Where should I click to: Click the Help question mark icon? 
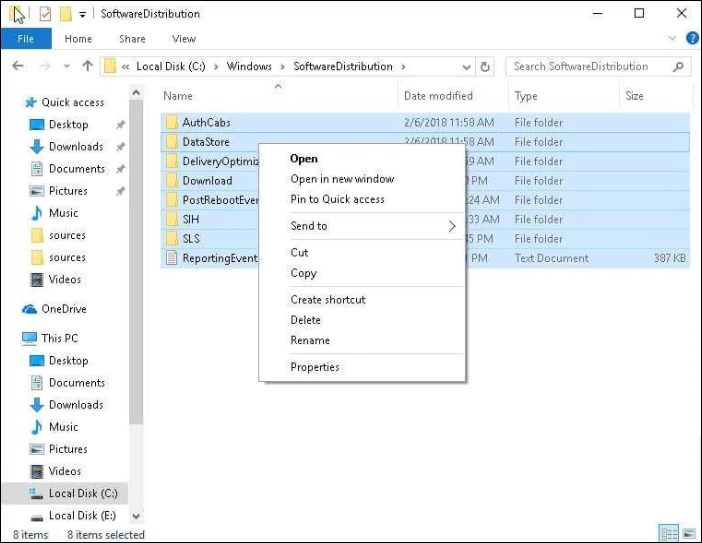click(x=687, y=39)
